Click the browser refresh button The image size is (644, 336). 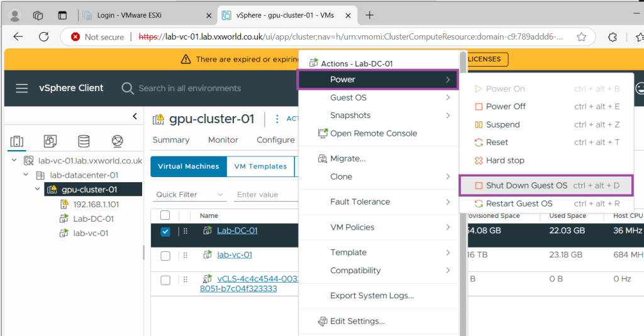[x=43, y=36]
